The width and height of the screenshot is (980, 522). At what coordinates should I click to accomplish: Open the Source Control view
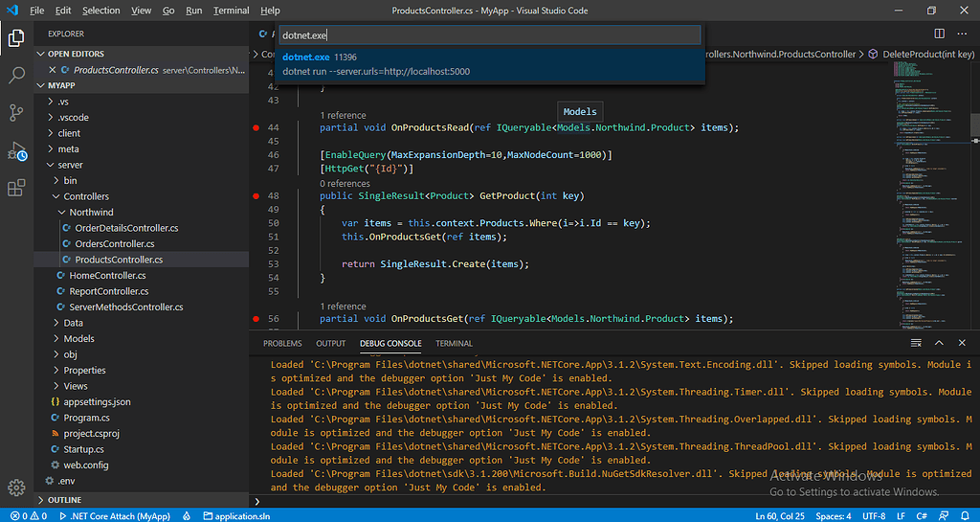16,113
